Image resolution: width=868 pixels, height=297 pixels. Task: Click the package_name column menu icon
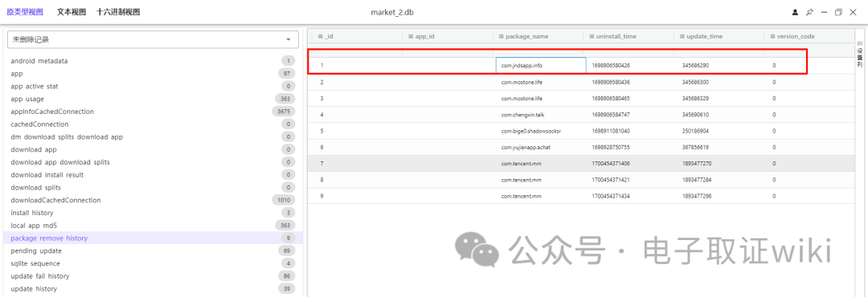coord(501,36)
